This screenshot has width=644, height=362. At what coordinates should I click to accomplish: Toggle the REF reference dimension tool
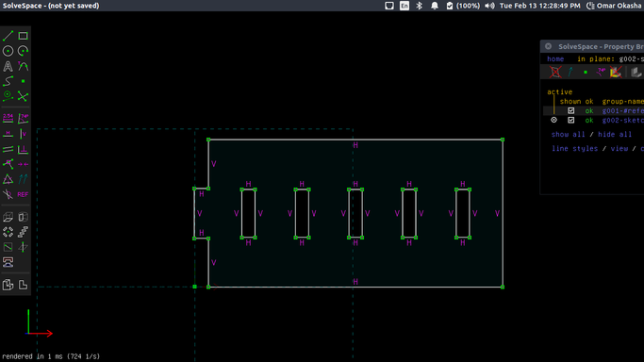coord(23,194)
